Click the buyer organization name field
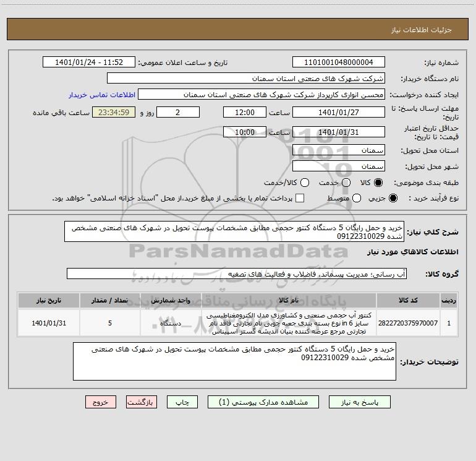The image size is (476, 461). click(246, 79)
